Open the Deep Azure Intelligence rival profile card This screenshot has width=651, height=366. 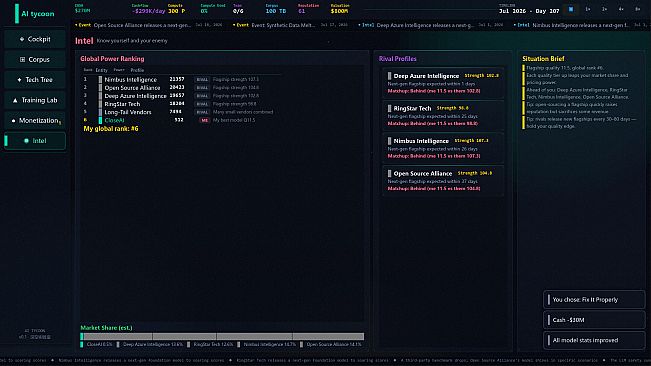[x=443, y=83]
